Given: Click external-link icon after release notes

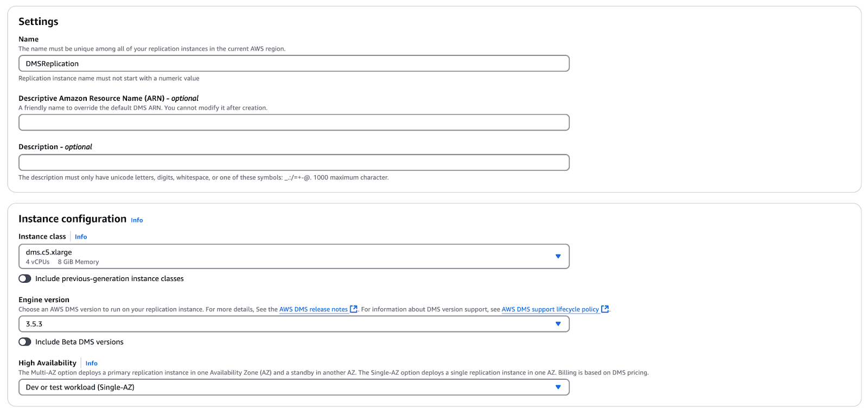Looking at the screenshot, I should pyautogui.click(x=354, y=309).
